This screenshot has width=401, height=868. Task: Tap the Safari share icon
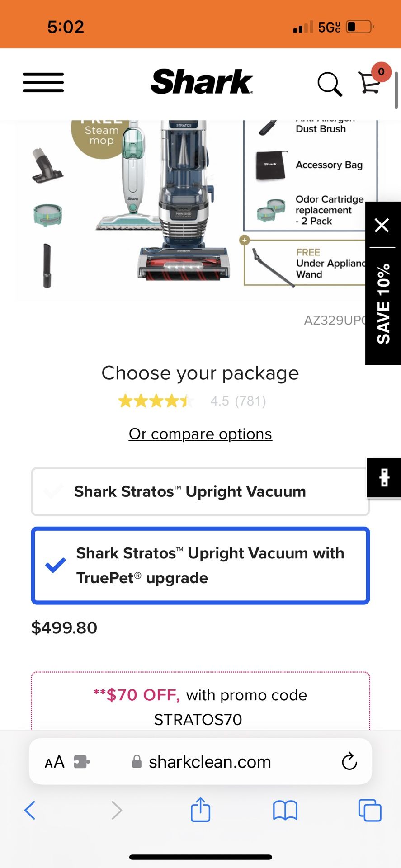pyautogui.click(x=200, y=810)
